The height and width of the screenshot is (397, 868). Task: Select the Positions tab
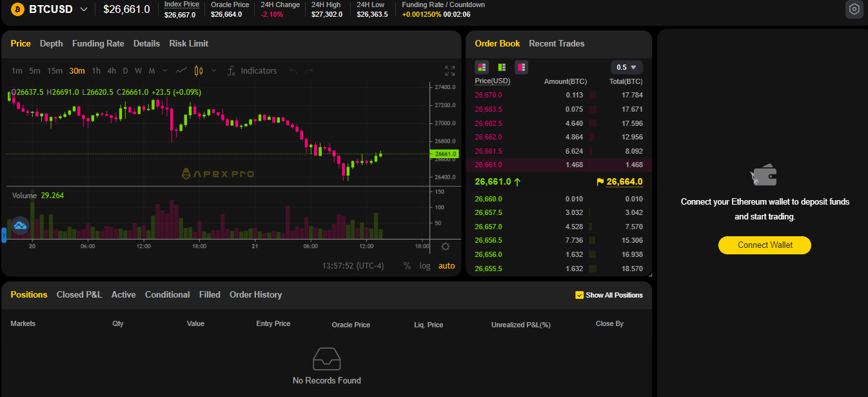[29, 294]
